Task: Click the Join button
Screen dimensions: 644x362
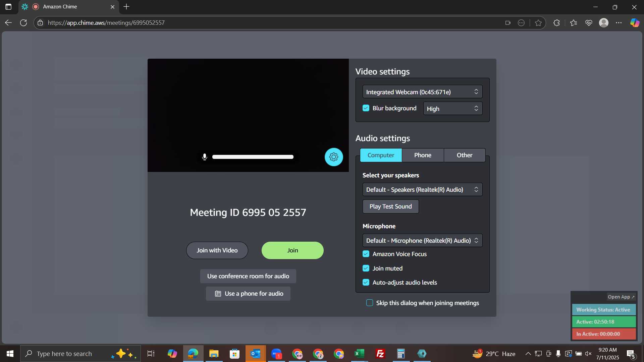Action: tap(292, 250)
